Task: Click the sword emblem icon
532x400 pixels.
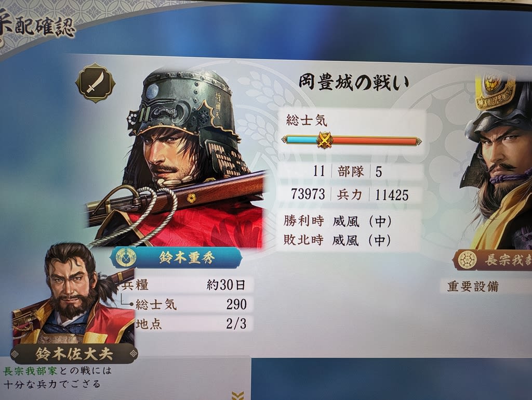Action: [96, 83]
